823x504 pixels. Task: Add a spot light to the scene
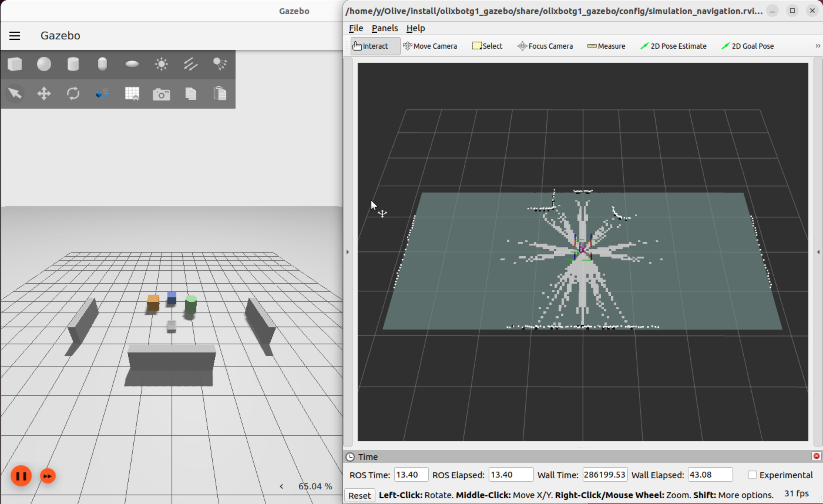coord(220,64)
